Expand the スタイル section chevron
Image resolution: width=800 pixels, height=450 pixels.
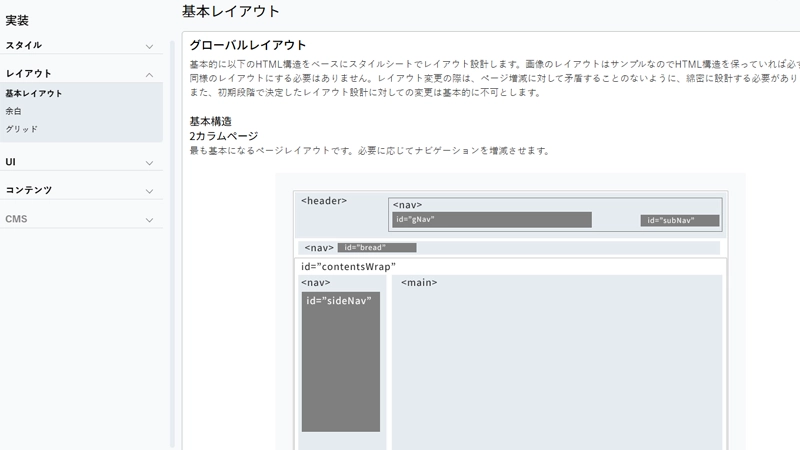(x=149, y=46)
